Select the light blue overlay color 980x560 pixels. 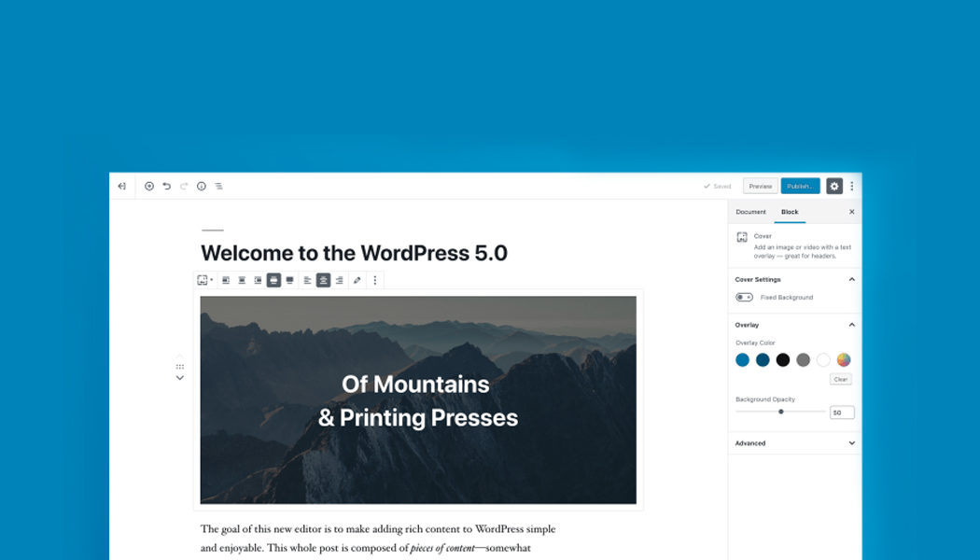pos(743,360)
